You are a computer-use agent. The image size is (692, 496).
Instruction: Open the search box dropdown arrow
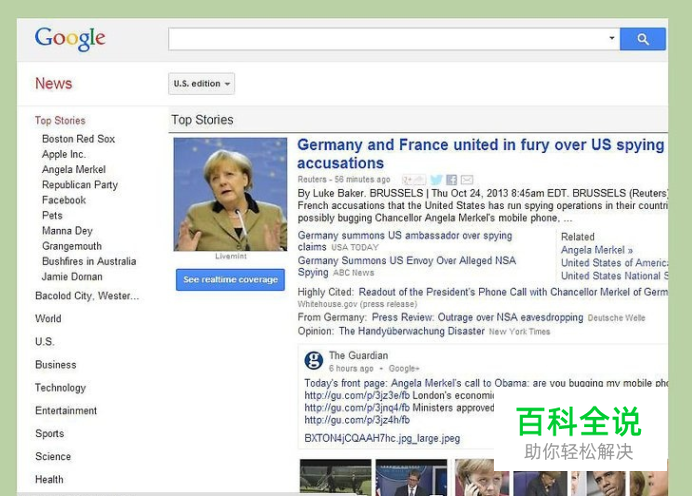point(612,38)
